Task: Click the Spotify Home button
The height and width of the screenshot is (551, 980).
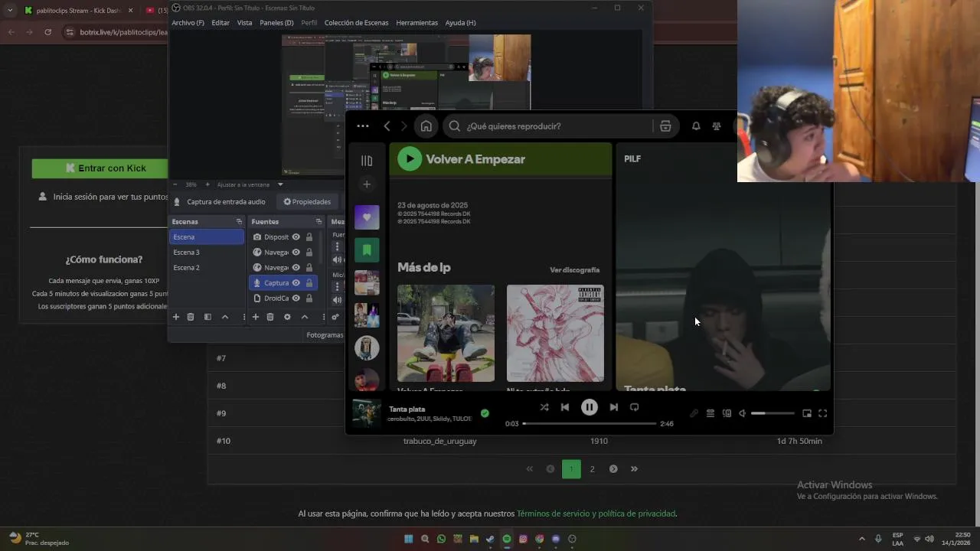Action: point(426,126)
